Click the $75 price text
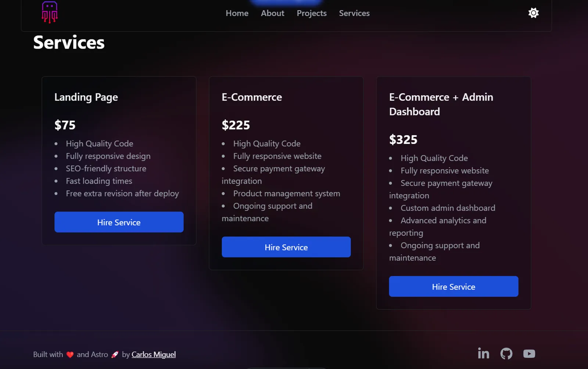Image resolution: width=588 pixels, height=369 pixels. 65,125
